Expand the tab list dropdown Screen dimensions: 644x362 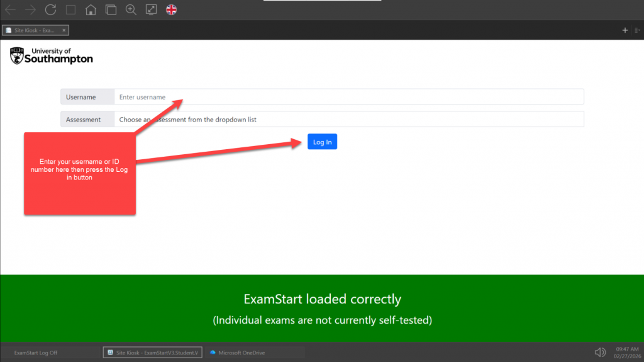click(x=636, y=30)
